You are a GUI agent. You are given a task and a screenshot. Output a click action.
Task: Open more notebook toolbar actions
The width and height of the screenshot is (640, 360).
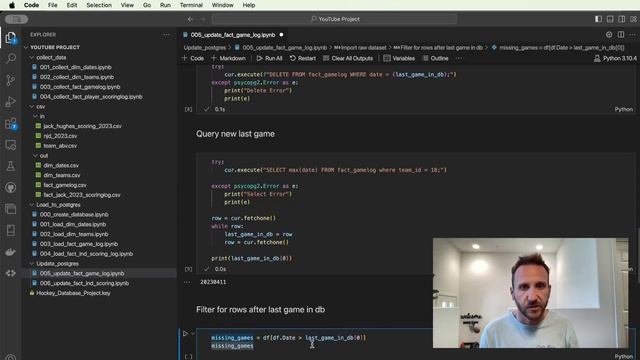[459, 58]
